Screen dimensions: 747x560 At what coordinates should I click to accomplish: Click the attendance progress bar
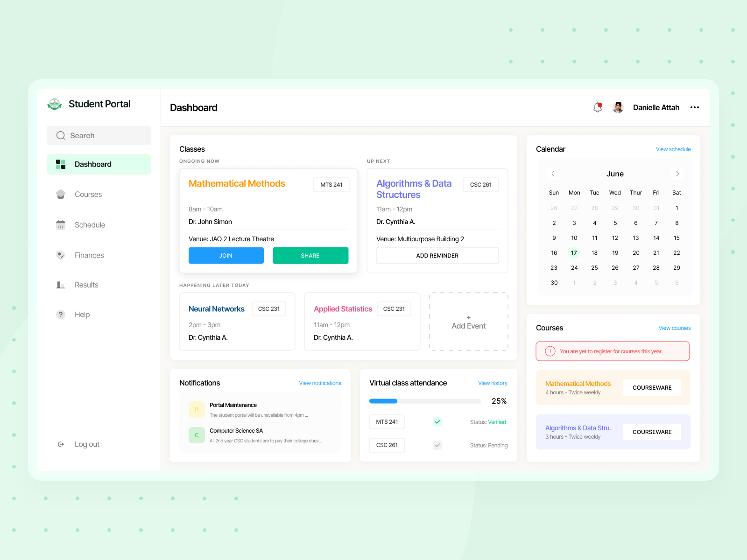[x=425, y=401]
